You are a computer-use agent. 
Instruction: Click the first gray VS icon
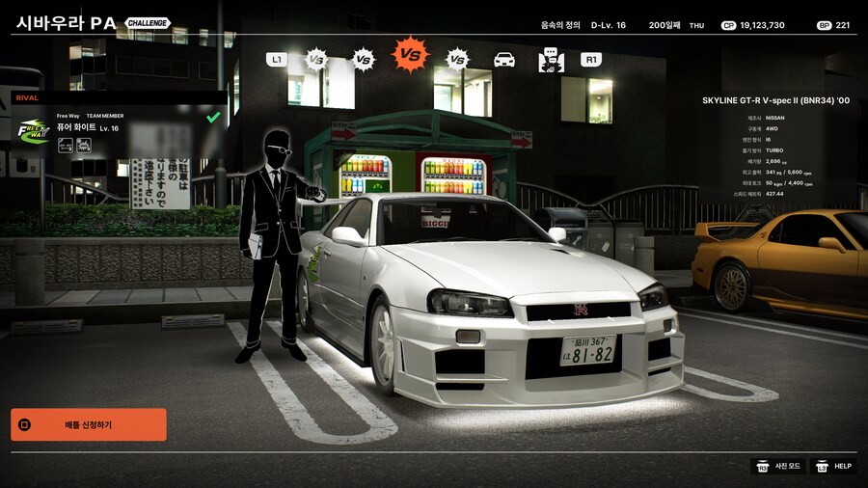tap(316, 60)
